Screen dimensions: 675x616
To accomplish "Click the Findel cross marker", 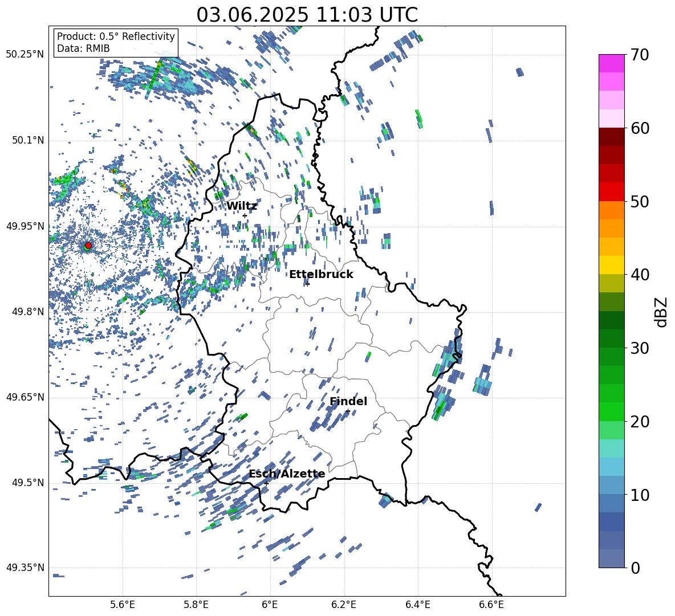I will pyautogui.click(x=347, y=411).
